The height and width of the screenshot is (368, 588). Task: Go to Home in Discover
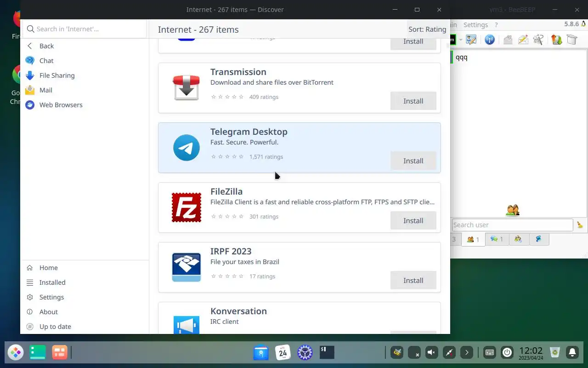point(85,268)
